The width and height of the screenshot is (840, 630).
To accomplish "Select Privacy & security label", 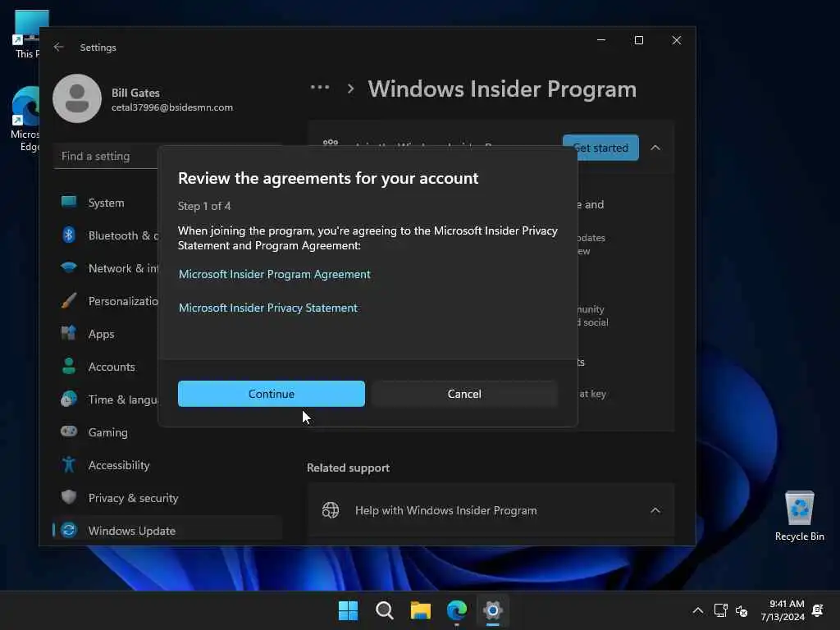I will (133, 498).
